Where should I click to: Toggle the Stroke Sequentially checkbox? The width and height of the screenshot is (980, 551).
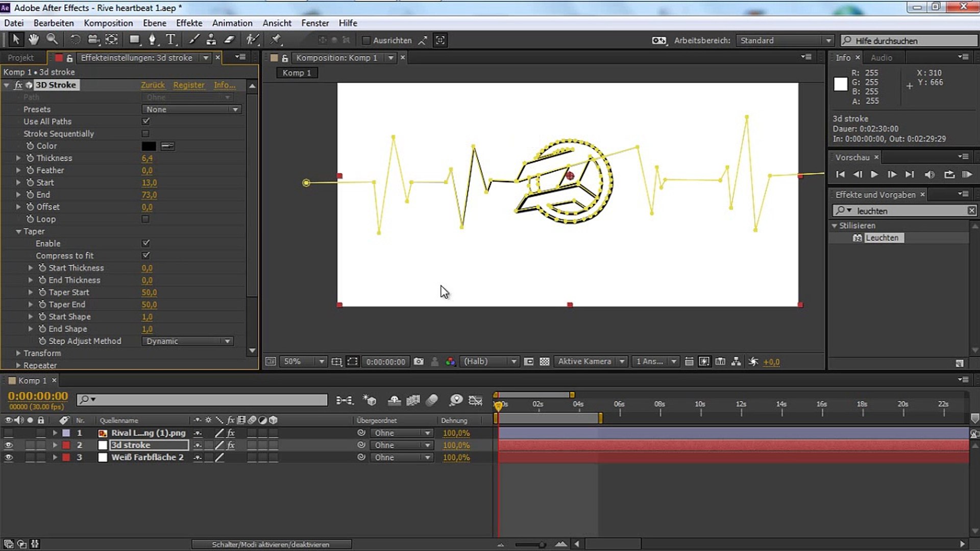click(x=145, y=134)
